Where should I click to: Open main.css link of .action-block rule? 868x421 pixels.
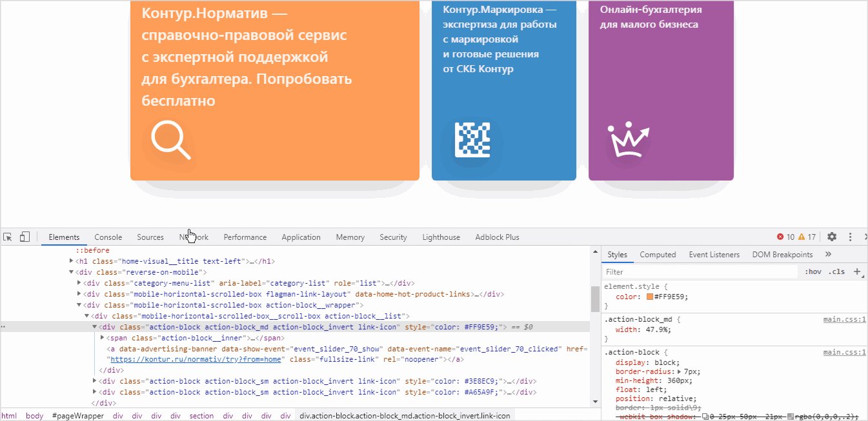coord(844,353)
